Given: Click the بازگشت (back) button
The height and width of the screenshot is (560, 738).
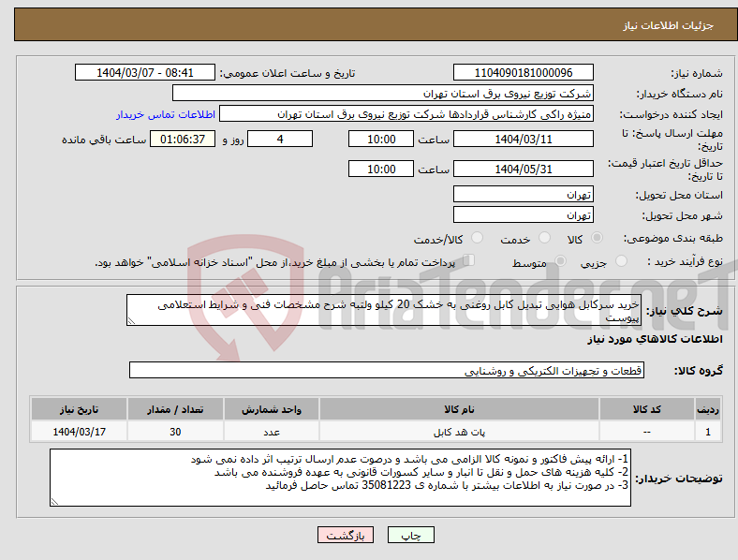Looking at the screenshot, I should [x=346, y=535].
